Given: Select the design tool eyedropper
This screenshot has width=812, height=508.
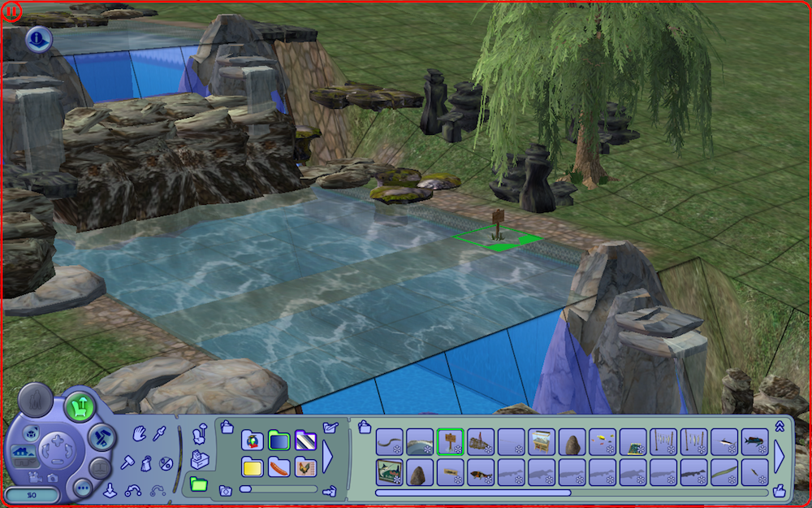Looking at the screenshot, I should point(158,433).
